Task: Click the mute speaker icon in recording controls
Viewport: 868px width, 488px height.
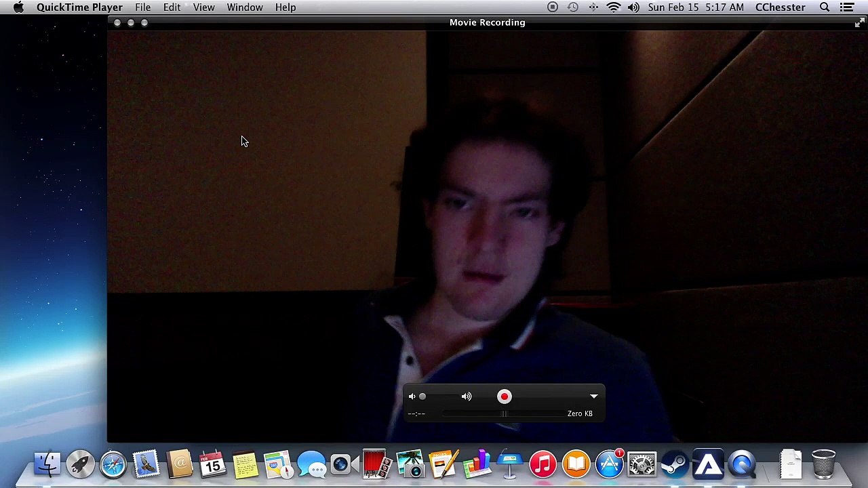Action: pos(412,396)
